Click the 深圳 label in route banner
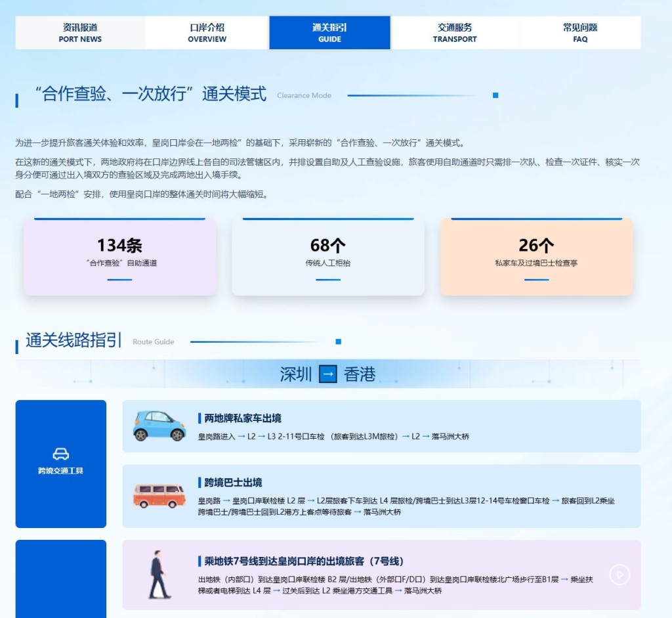The width and height of the screenshot is (672, 618). click(x=296, y=374)
